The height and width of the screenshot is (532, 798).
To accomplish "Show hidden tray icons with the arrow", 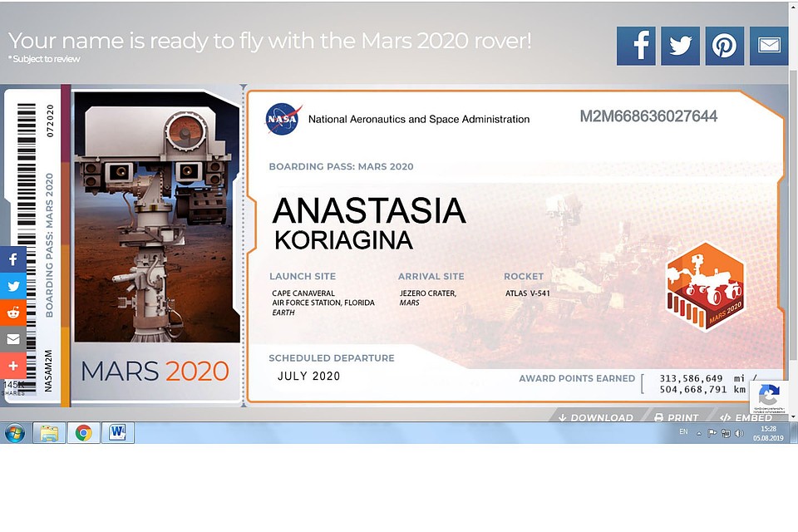I will [x=699, y=434].
